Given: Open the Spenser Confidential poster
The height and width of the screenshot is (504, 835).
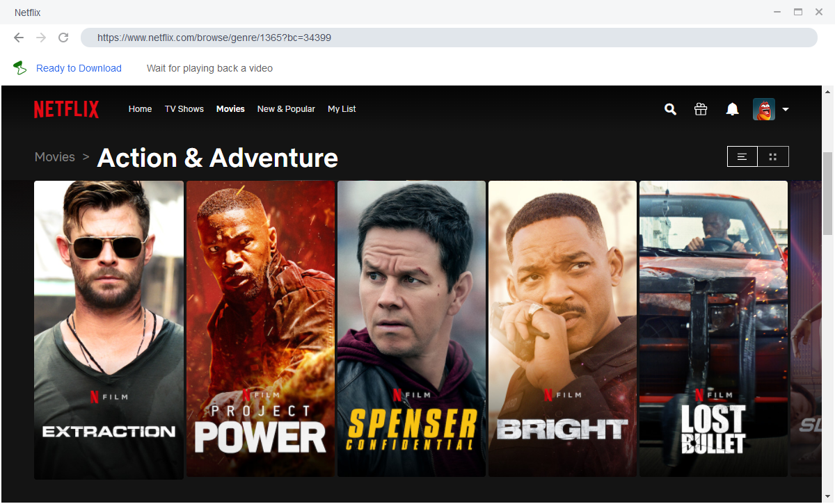Looking at the screenshot, I should pyautogui.click(x=411, y=328).
